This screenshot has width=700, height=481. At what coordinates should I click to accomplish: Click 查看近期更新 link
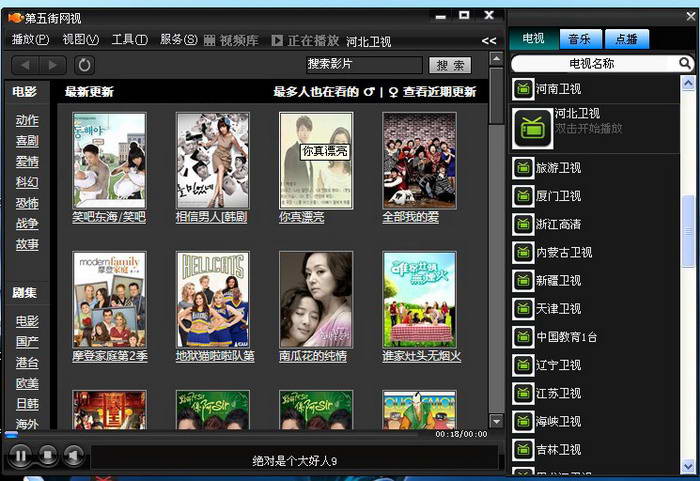pos(439,92)
